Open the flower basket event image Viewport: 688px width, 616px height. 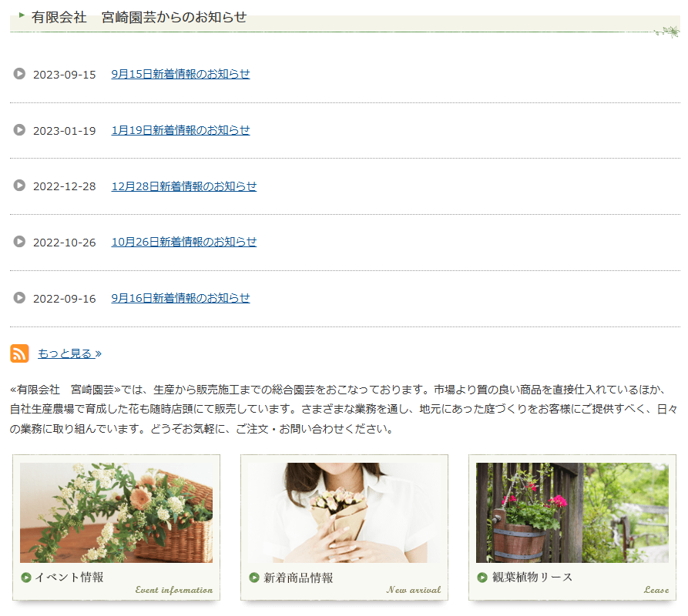pyautogui.click(x=116, y=513)
